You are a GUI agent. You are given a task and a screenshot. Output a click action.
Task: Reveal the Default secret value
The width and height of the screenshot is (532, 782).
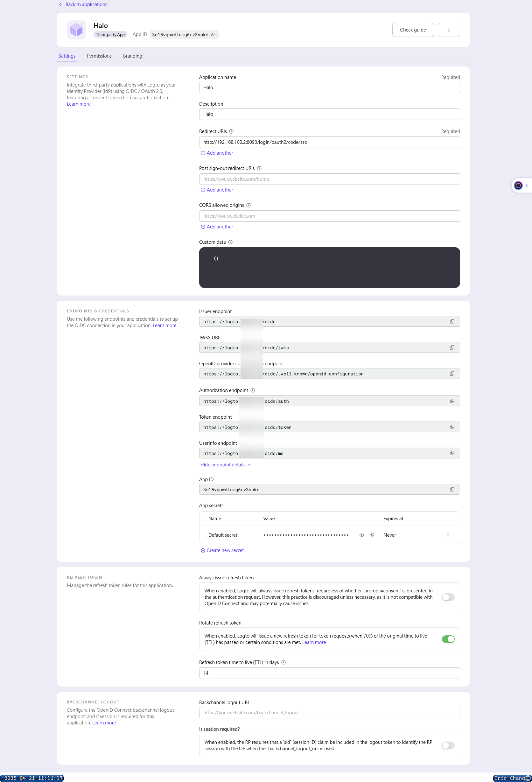coord(361,535)
